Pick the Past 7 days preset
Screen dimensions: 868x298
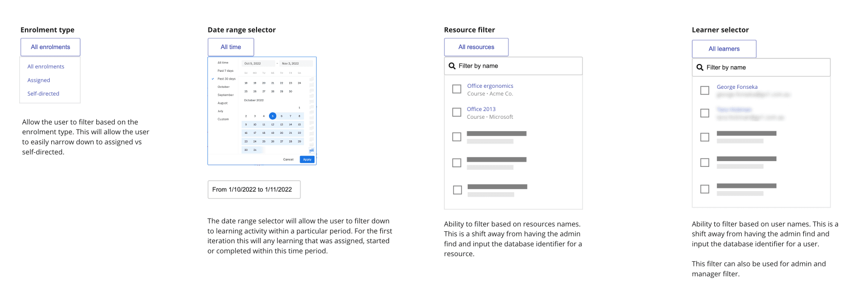point(226,71)
